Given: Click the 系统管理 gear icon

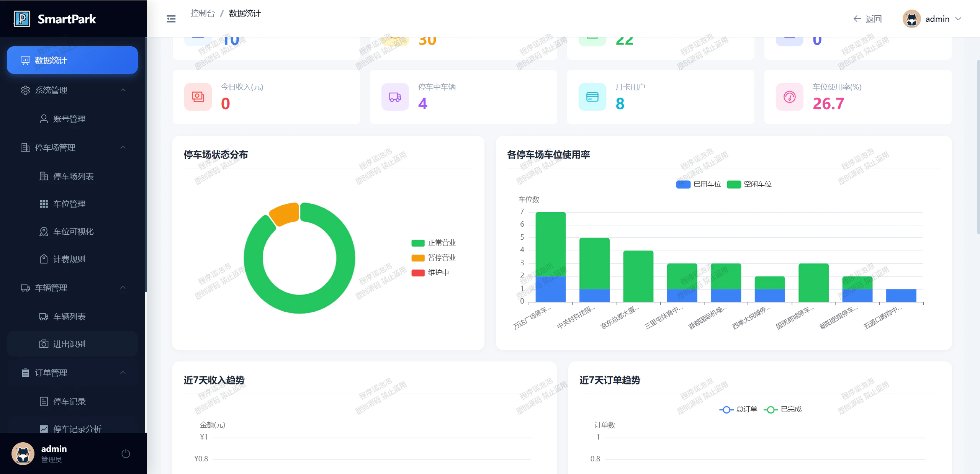Looking at the screenshot, I should tap(25, 90).
